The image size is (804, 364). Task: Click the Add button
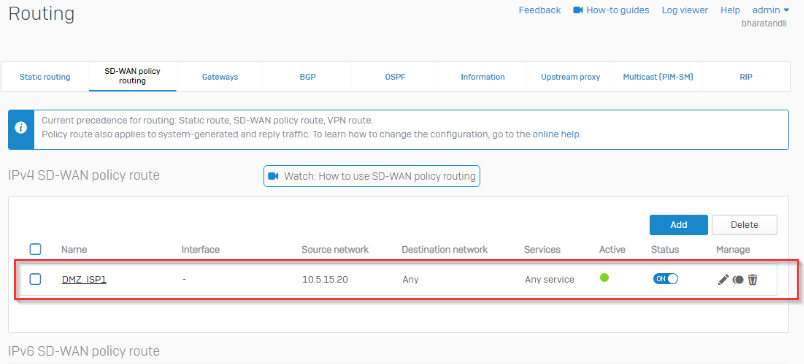click(678, 225)
